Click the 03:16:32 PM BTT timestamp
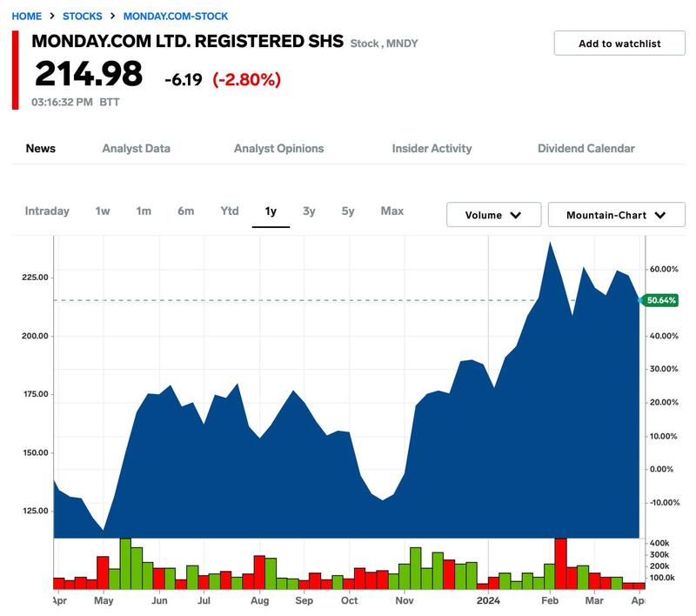This screenshot has height=616, width=696. click(76, 102)
